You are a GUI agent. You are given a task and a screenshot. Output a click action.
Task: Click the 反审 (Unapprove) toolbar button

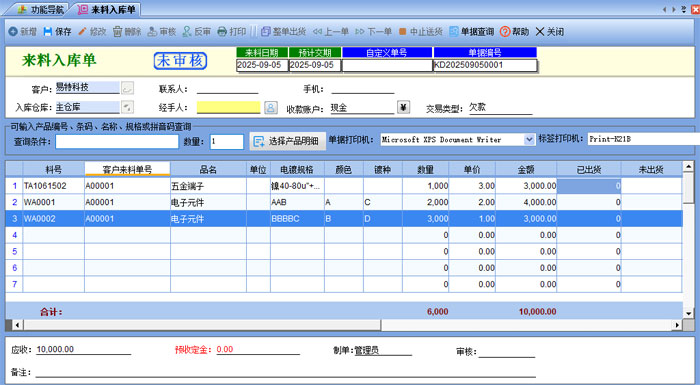196,32
